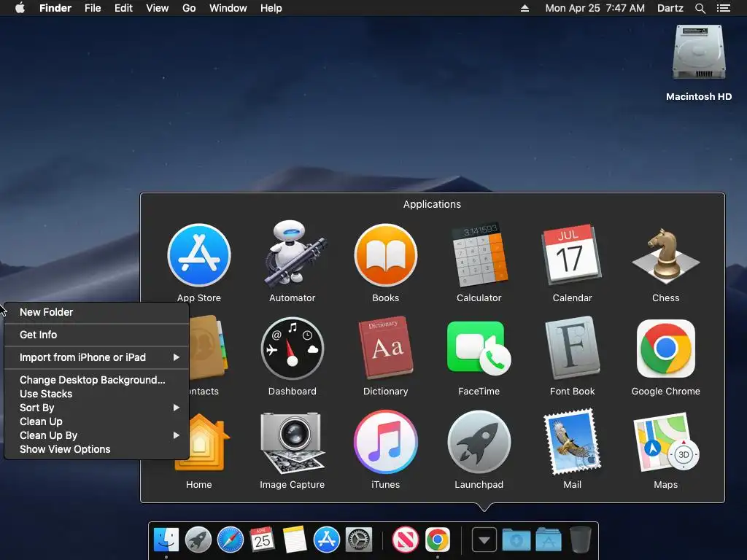This screenshot has height=560, width=747.
Task: Choose New Folder from context menu
Action: pos(97,312)
